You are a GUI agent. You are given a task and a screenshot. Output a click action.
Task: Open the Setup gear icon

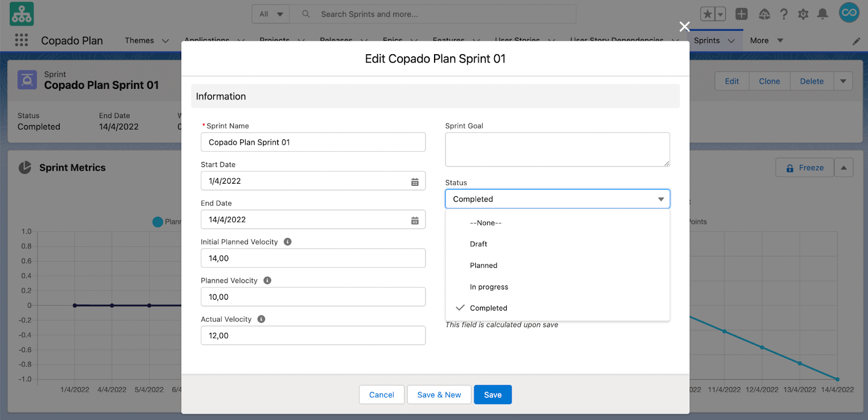tap(803, 14)
